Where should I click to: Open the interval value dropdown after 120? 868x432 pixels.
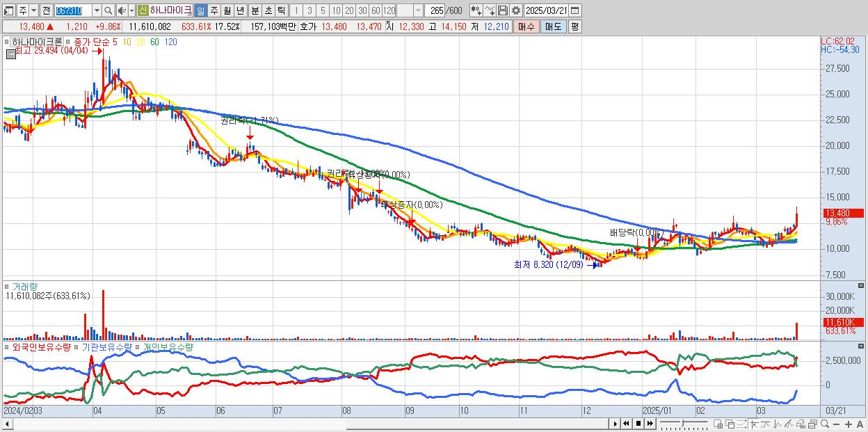tap(418, 10)
